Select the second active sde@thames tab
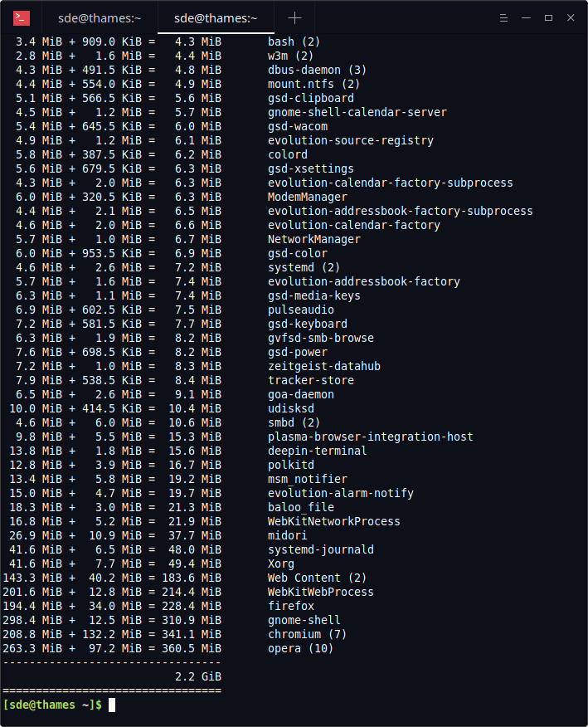The image size is (588, 727). point(216,18)
